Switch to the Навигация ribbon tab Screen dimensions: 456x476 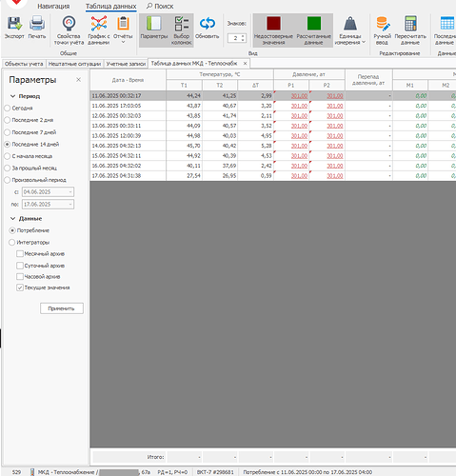coord(53,6)
